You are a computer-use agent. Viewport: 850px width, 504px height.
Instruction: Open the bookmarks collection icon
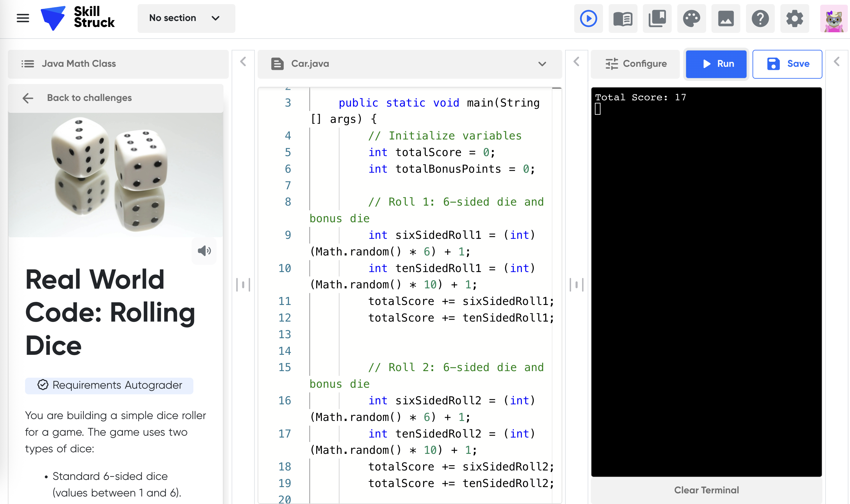click(x=657, y=18)
